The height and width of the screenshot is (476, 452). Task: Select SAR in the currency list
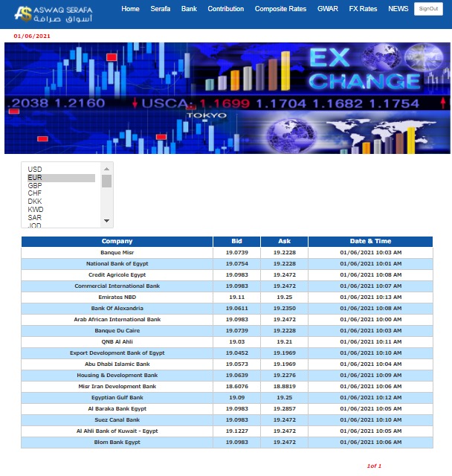click(61, 218)
